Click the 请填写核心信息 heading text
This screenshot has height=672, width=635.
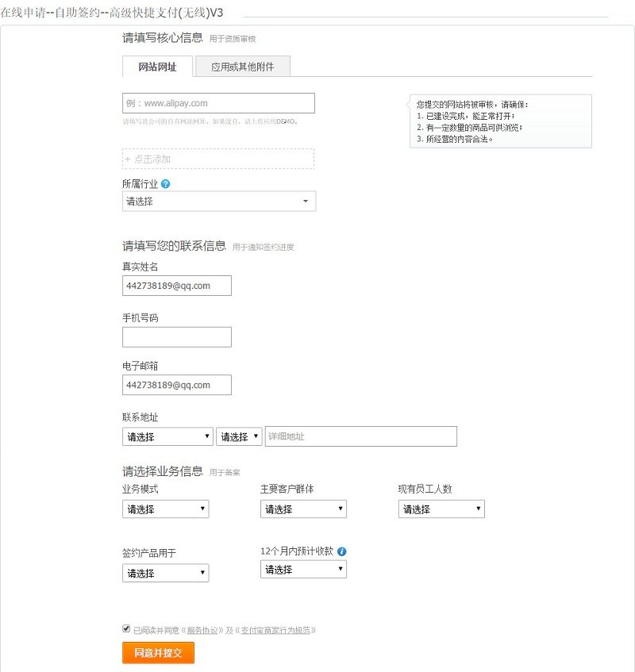point(163,38)
